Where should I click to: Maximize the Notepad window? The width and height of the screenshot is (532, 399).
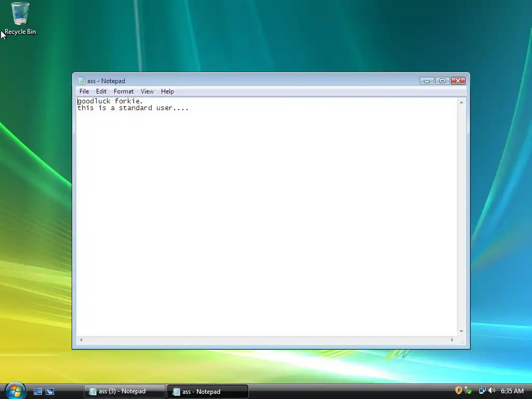[442, 81]
